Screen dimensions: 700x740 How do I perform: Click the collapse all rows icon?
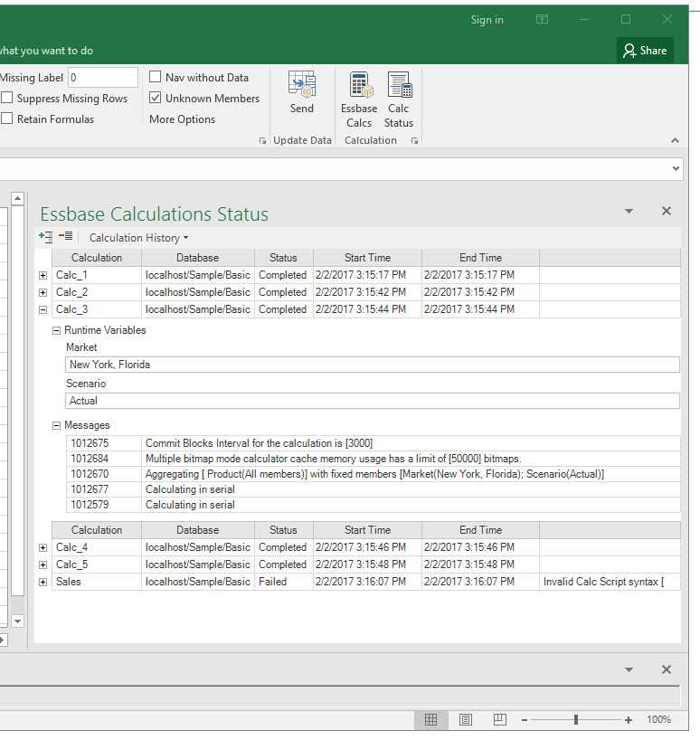[65, 236]
